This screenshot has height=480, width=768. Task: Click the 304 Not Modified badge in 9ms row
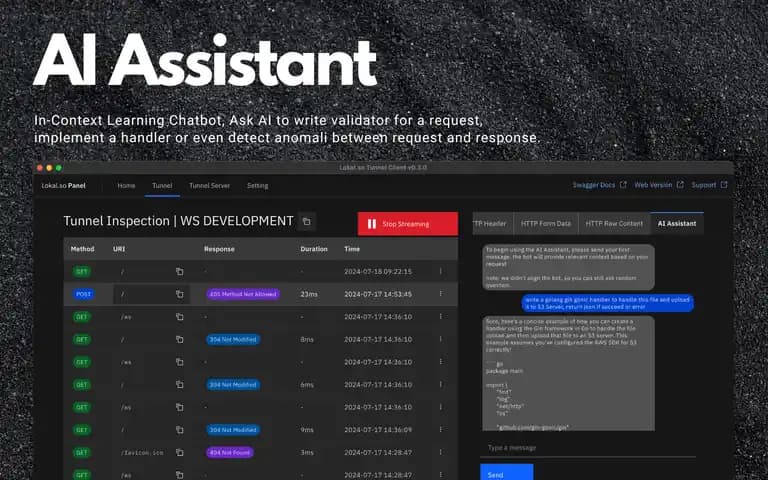click(233, 430)
